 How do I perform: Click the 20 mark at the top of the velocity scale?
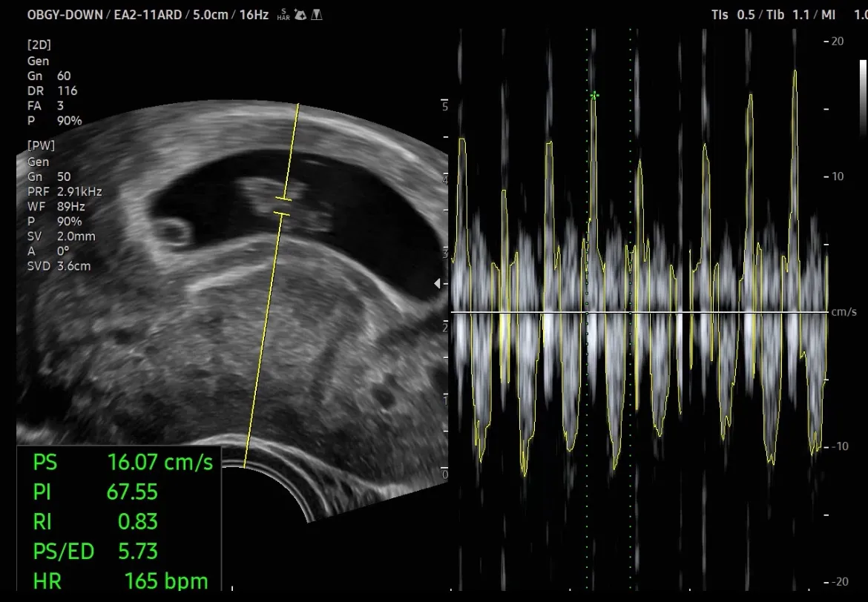(838, 41)
